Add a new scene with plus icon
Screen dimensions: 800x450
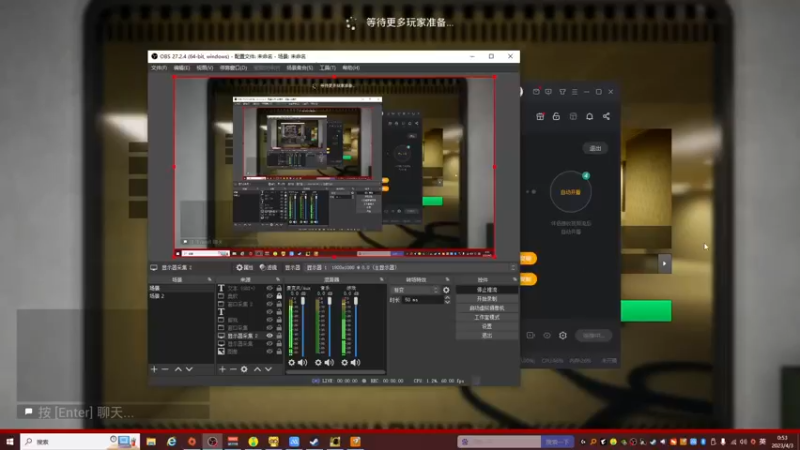(x=154, y=369)
